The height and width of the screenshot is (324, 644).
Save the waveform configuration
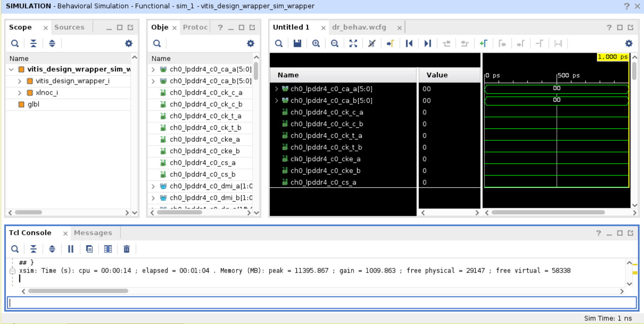pos(298,43)
